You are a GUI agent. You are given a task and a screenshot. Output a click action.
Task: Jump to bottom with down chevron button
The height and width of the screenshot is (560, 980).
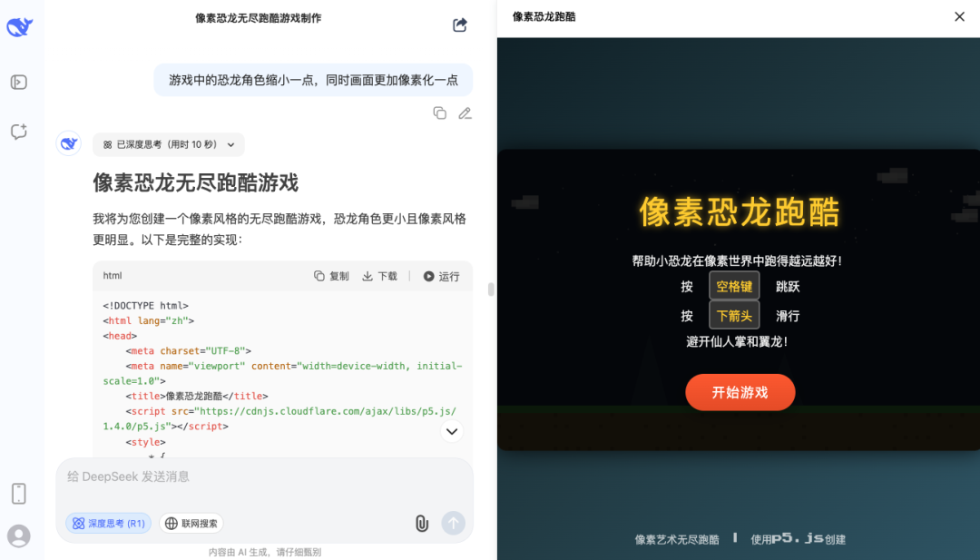pyautogui.click(x=452, y=431)
